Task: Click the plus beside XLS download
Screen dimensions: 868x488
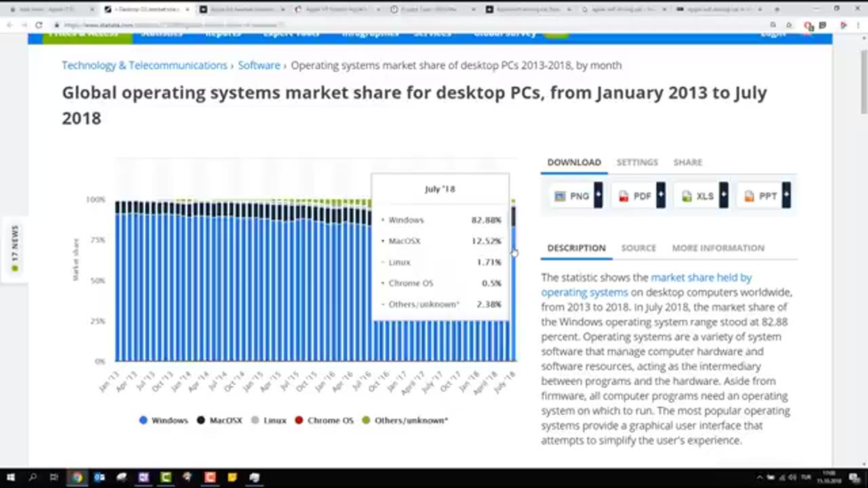Action: 724,195
